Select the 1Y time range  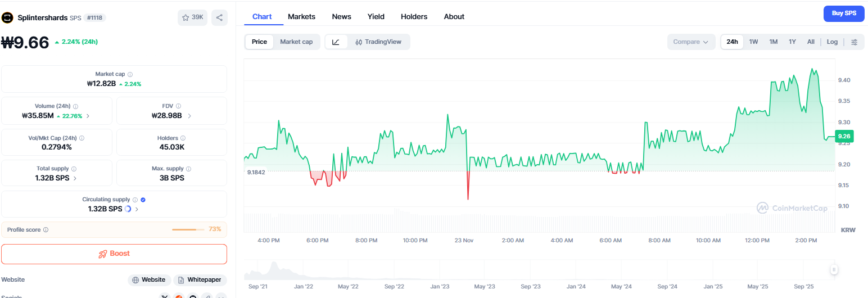point(792,42)
